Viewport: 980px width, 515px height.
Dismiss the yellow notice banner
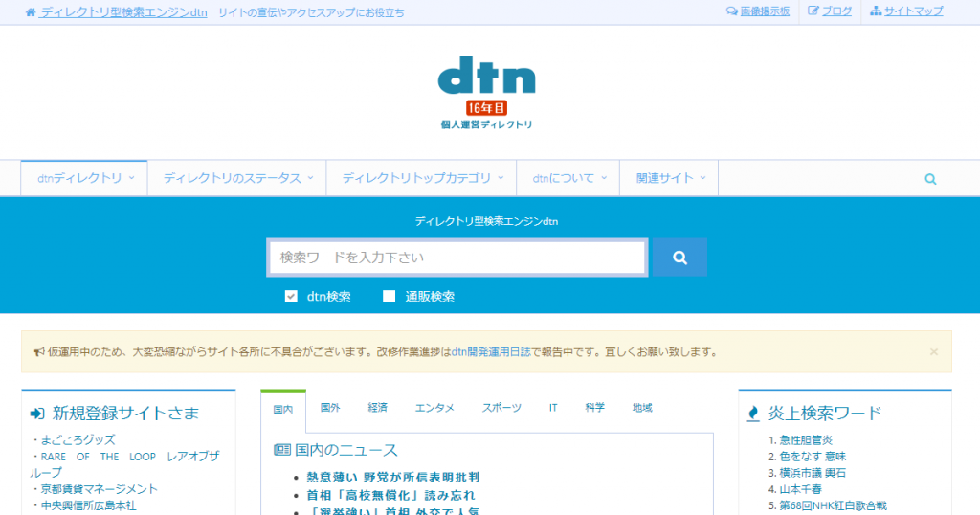(933, 351)
